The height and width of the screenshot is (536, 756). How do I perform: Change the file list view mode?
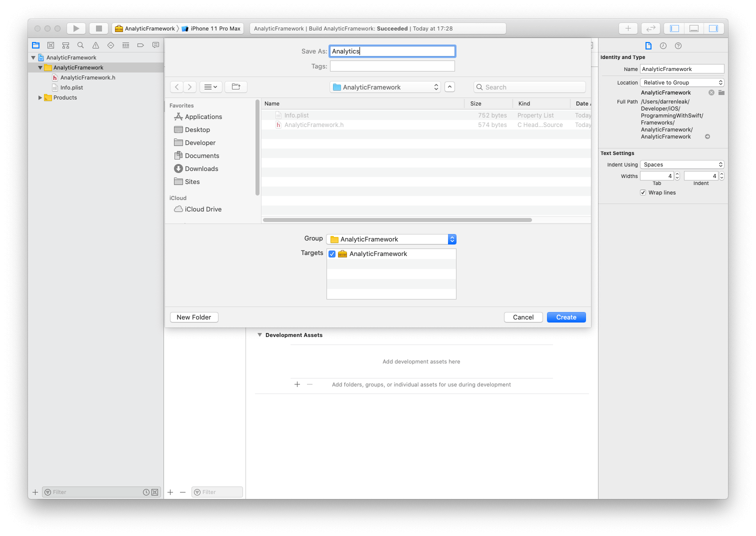(210, 87)
